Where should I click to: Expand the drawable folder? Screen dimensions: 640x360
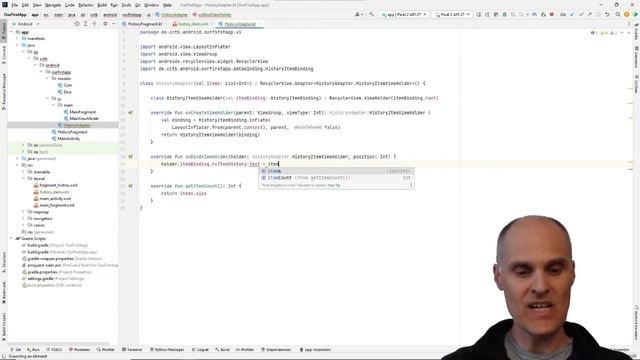click(x=24, y=172)
